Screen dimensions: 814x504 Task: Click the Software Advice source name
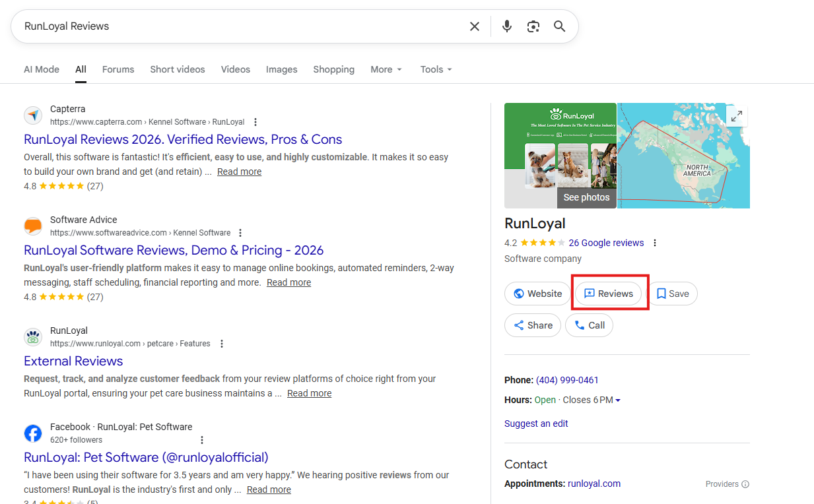pyautogui.click(x=84, y=220)
